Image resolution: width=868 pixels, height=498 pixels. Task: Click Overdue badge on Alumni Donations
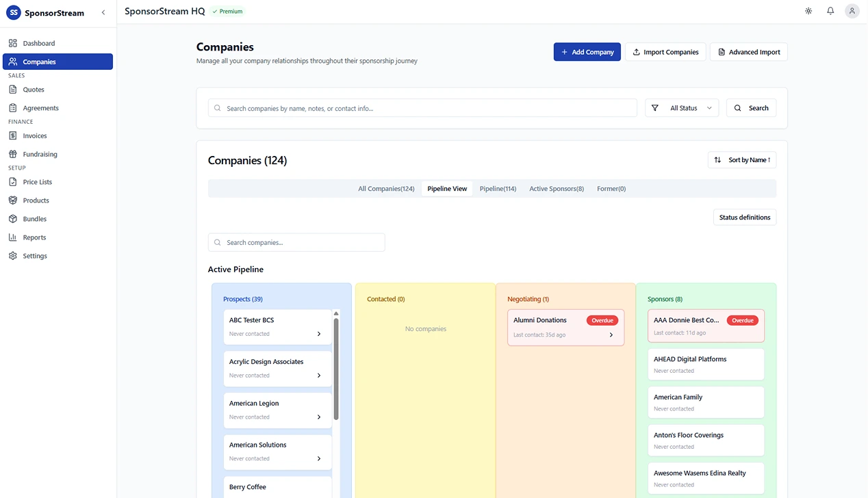602,320
